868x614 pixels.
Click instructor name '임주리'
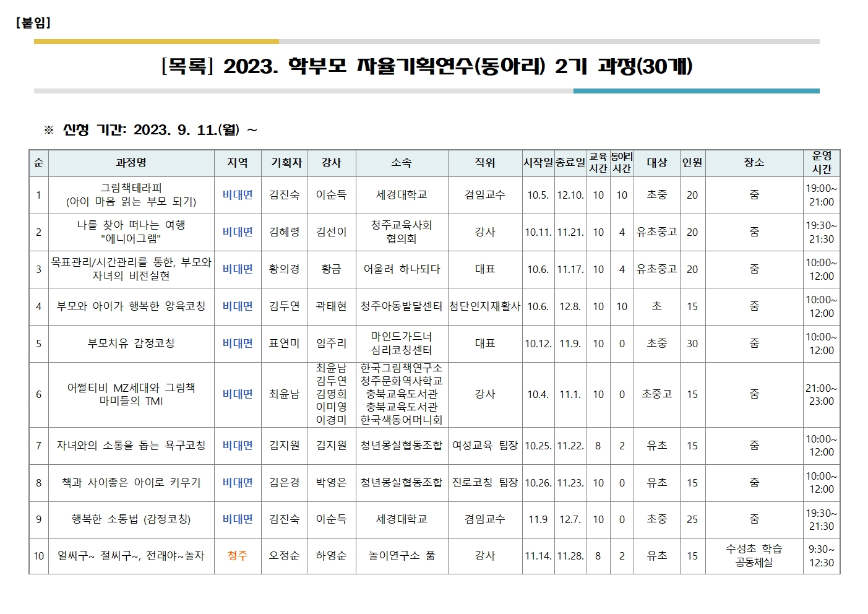coord(332,344)
